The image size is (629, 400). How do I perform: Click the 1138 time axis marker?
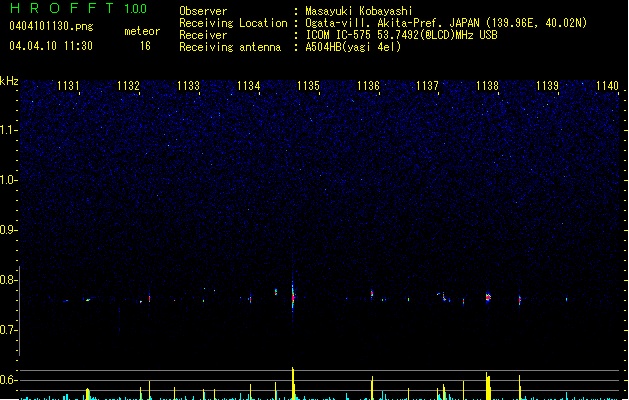tap(487, 86)
